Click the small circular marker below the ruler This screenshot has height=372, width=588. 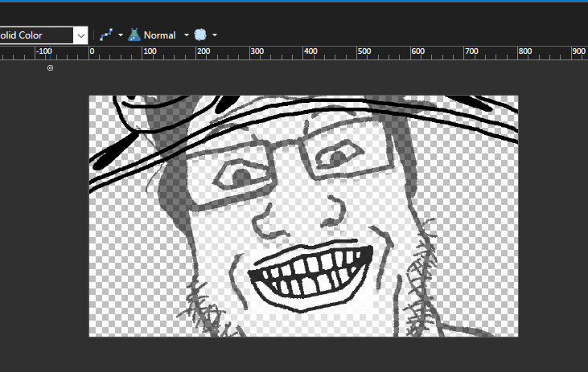tap(51, 68)
